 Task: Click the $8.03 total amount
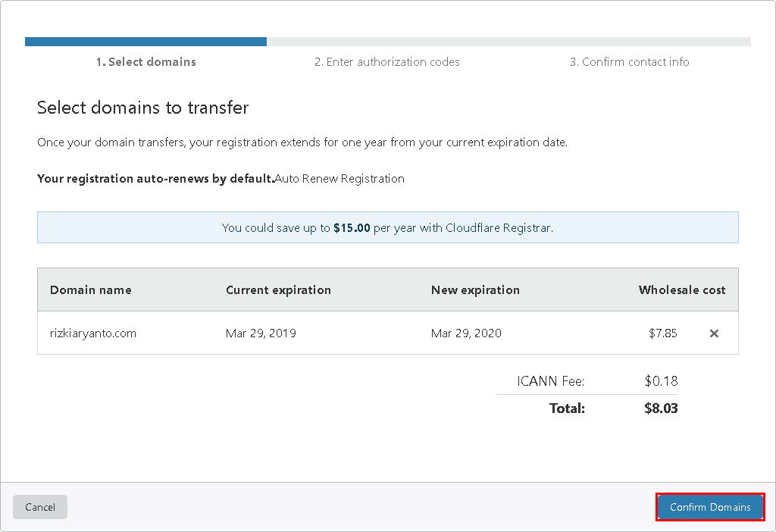coord(661,408)
